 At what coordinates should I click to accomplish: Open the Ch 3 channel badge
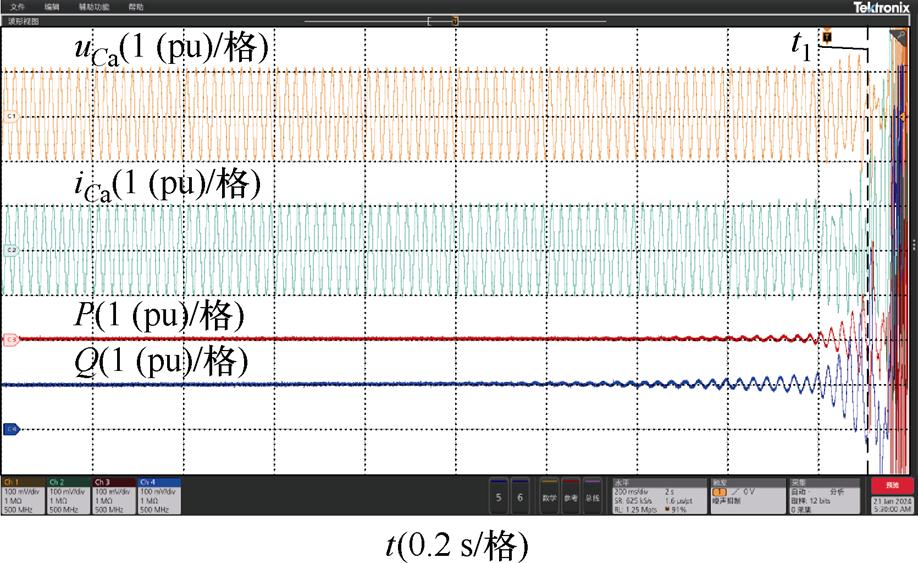coord(113,495)
